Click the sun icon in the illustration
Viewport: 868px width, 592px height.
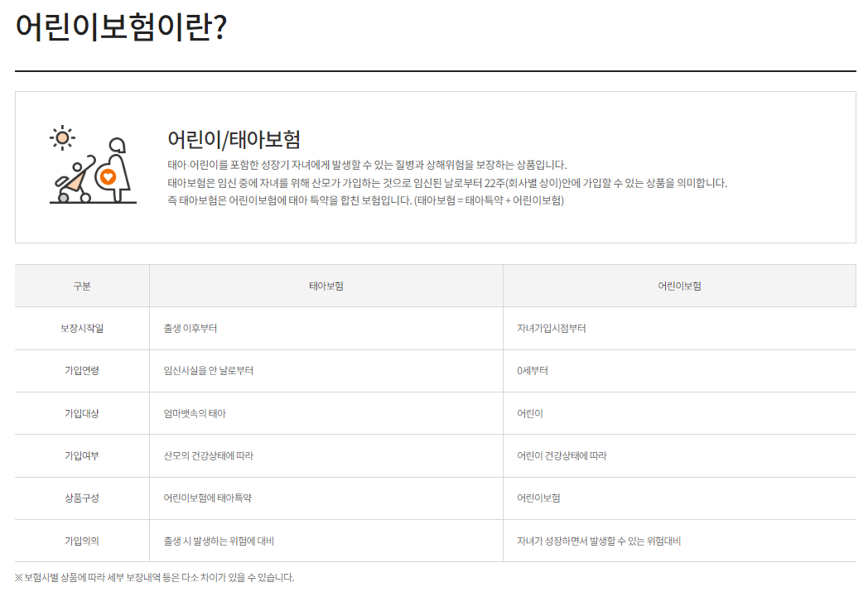tap(62, 137)
